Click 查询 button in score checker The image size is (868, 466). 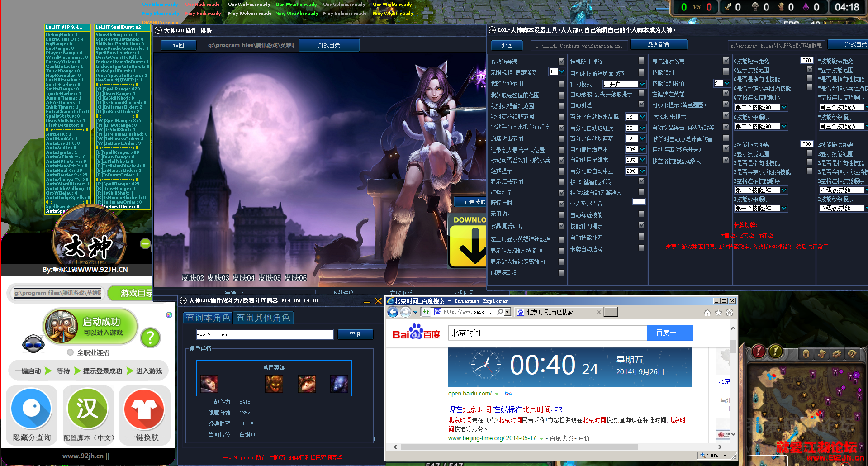[x=355, y=334]
